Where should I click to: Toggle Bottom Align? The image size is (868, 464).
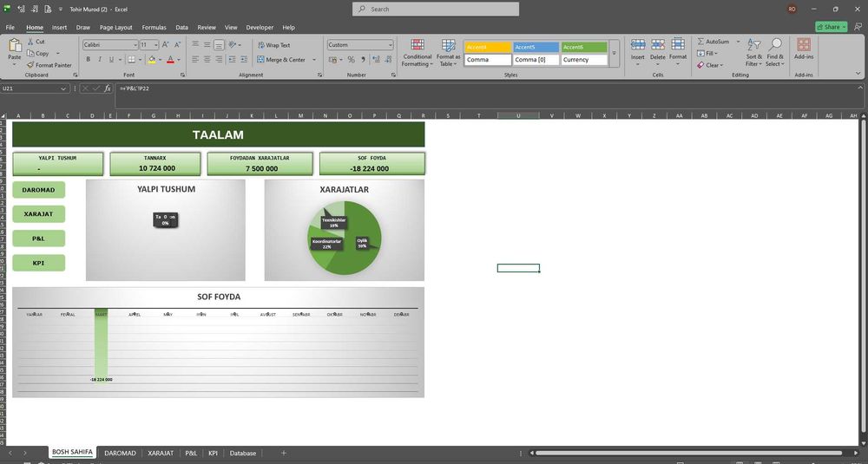pyautogui.click(x=219, y=45)
